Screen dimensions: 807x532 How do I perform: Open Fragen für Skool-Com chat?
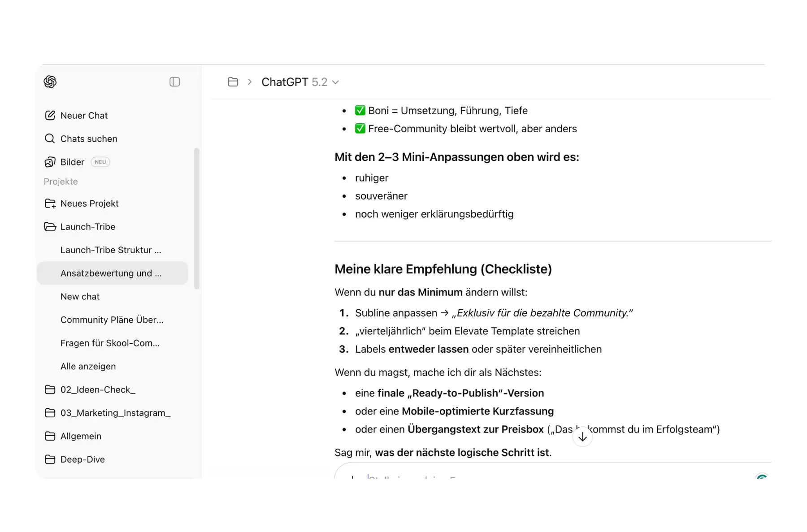(x=110, y=343)
